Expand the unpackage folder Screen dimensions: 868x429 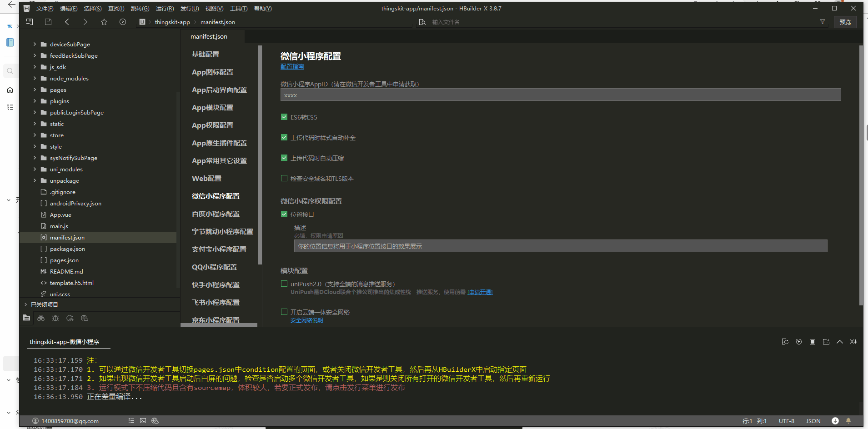click(x=35, y=180)
